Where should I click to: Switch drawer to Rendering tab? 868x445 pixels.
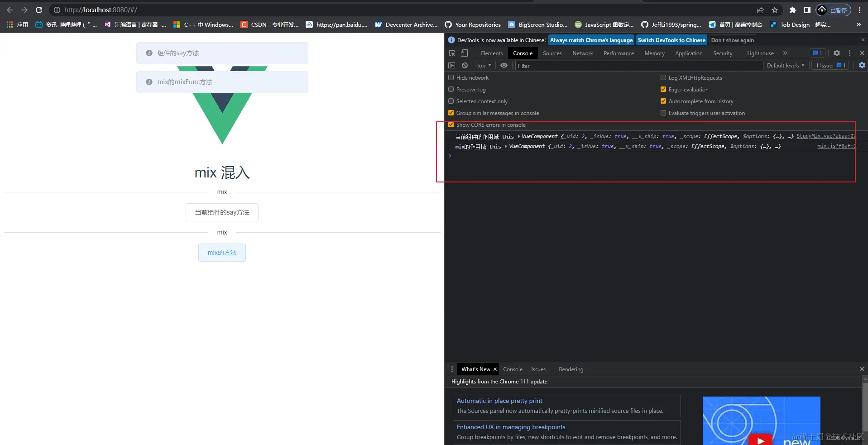571,369
